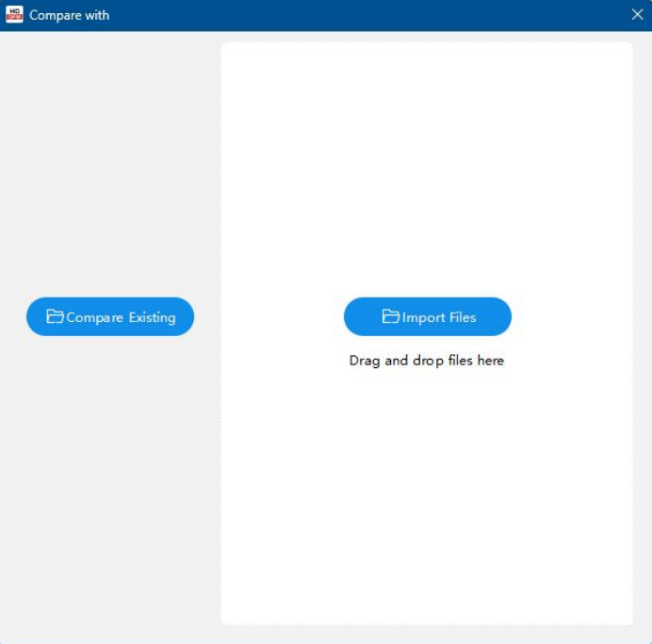Image resolution: width=652 pixels, height=644 pixels.
Task: Click the word 'Import' on the right button
Action: click(x=424, y=318)
